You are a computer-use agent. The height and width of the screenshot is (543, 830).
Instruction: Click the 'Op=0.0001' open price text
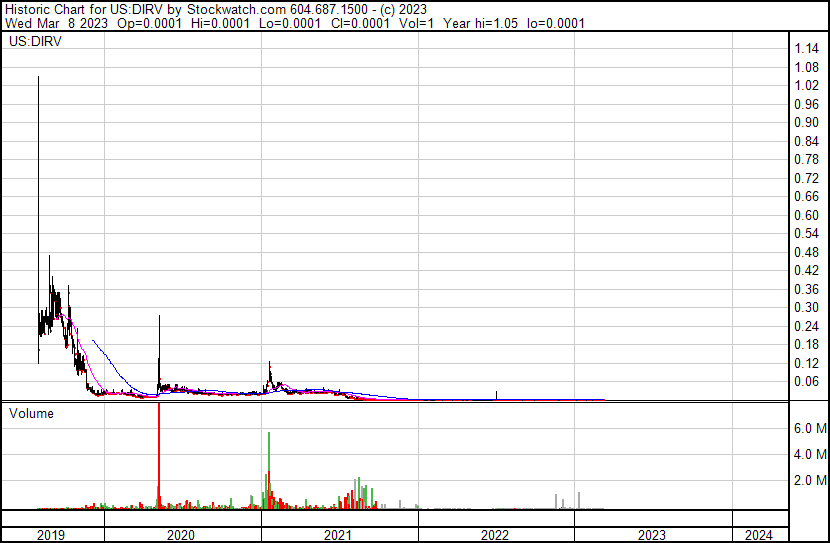[x=150, y=23]
